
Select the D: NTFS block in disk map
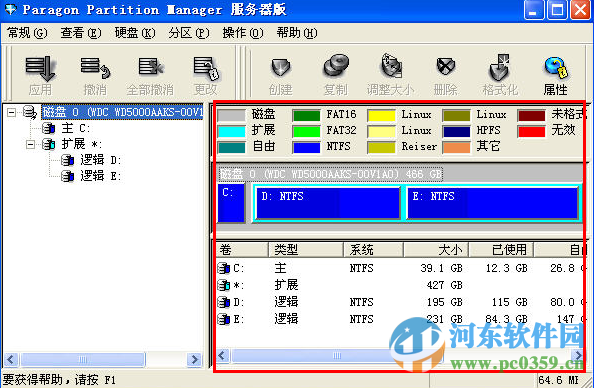pos(328,203)
